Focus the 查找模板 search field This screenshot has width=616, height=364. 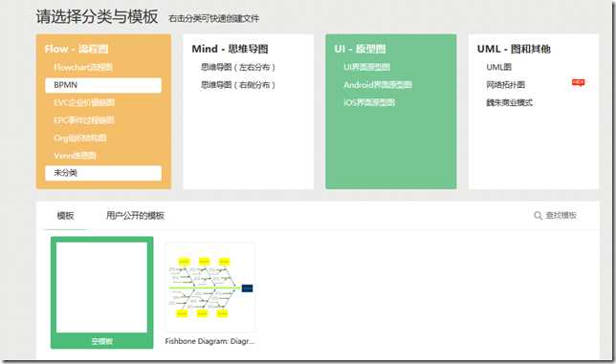pyautogui.click(x=561, y=215)
